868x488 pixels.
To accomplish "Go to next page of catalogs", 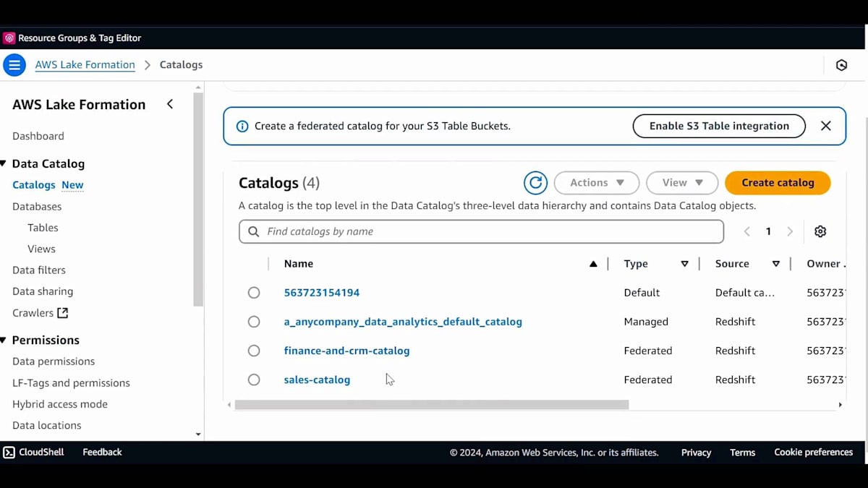I will coord(790,231).
